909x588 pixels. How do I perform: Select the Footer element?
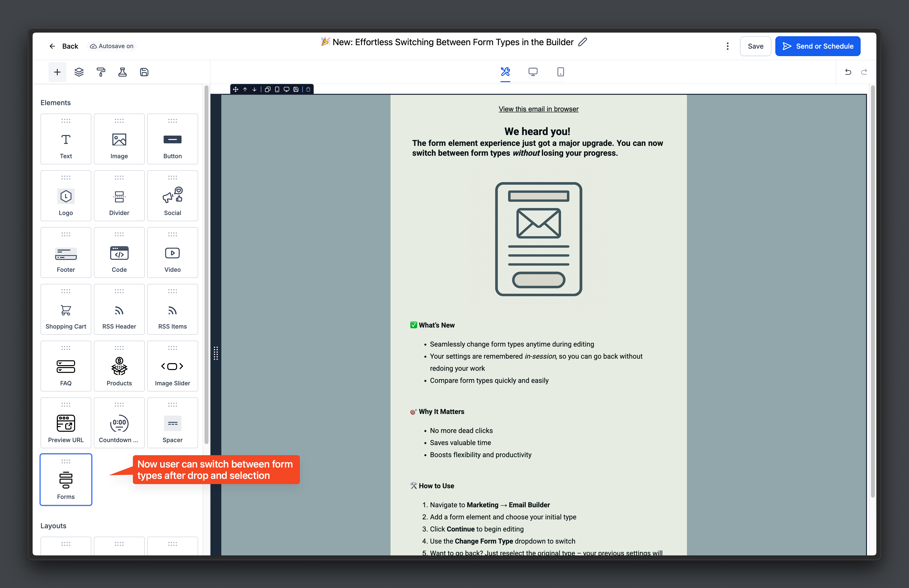pyautogui.click(x=66, y=253)
